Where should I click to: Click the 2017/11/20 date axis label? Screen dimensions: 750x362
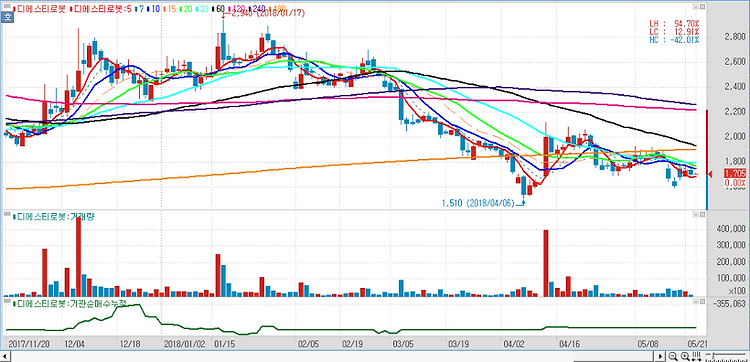pyautogui.click(x=28, y=343)
